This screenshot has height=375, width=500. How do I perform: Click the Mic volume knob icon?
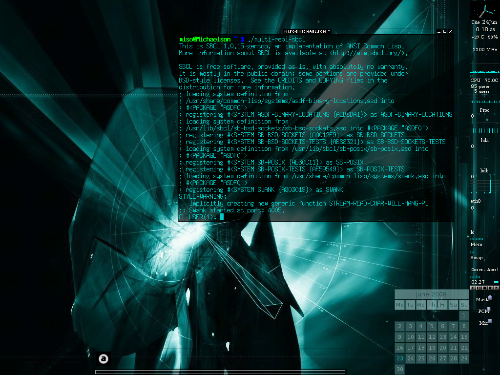click(x=489, y=321)
